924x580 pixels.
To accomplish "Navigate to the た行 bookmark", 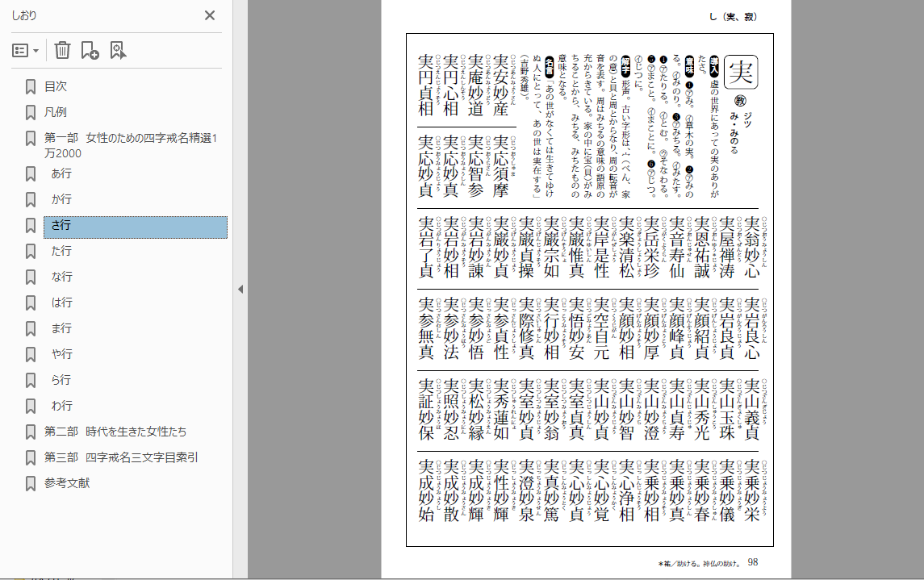I will (x=61, y=251).
